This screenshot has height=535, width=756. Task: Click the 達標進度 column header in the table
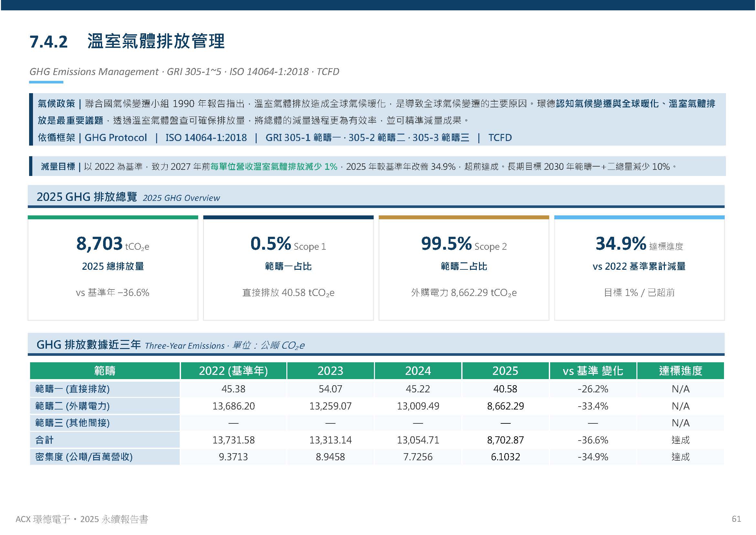(x=681, y=371)
